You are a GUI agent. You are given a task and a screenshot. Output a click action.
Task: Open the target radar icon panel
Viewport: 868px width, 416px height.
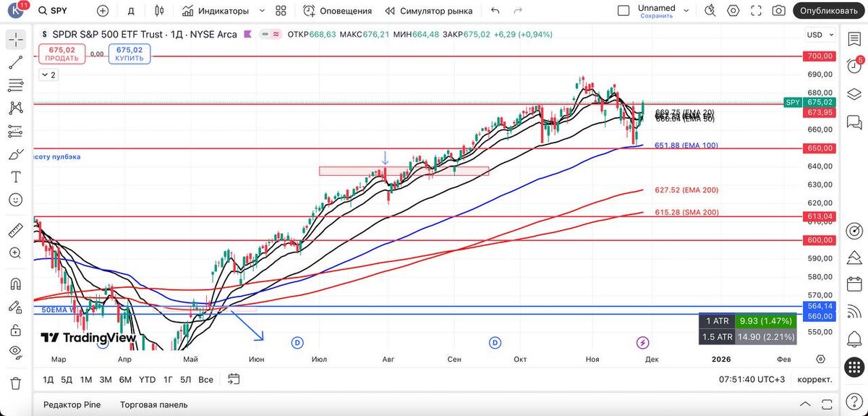point(854,231)
